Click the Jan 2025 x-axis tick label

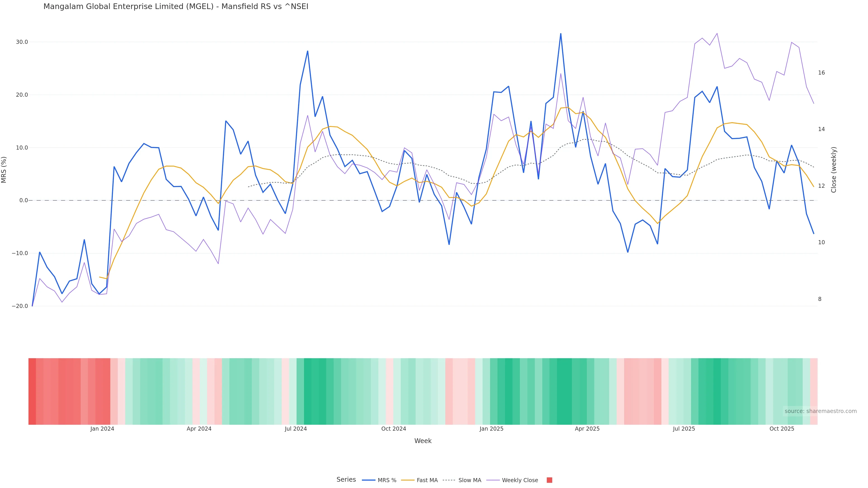pos(491,429)
